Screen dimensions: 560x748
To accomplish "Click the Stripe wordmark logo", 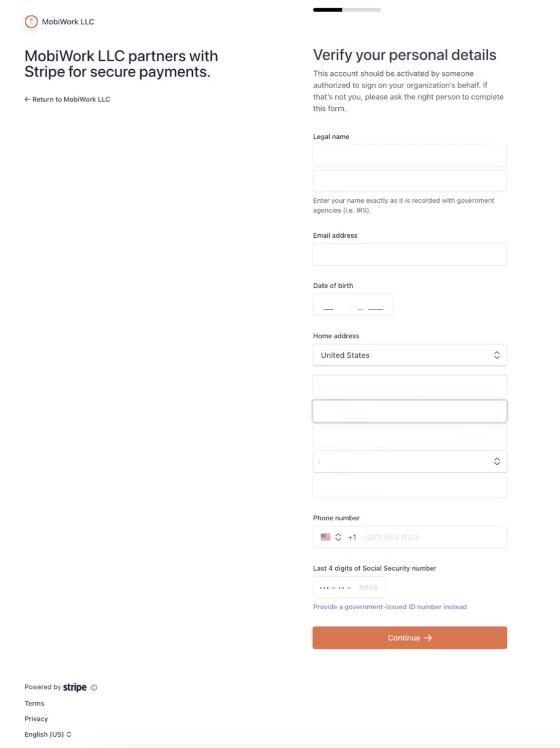I will pyautogui.click(x=75, y=687).
